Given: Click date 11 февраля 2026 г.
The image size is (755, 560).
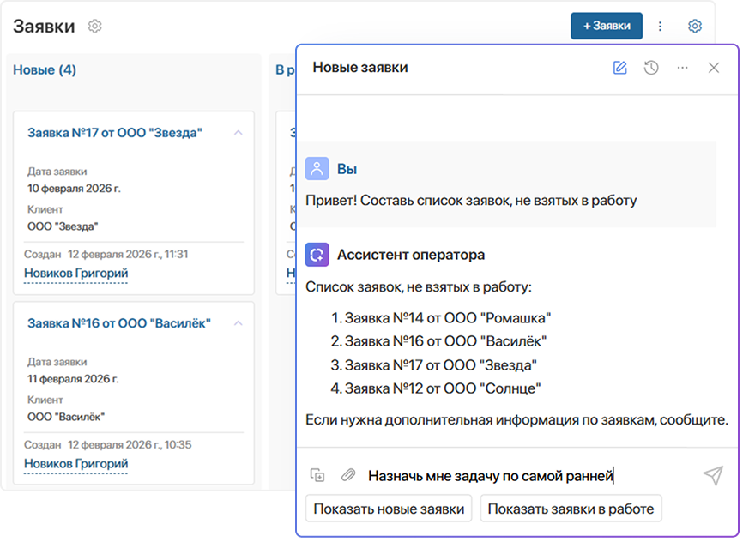Looking at the screenshot, I should pos(73,379).
